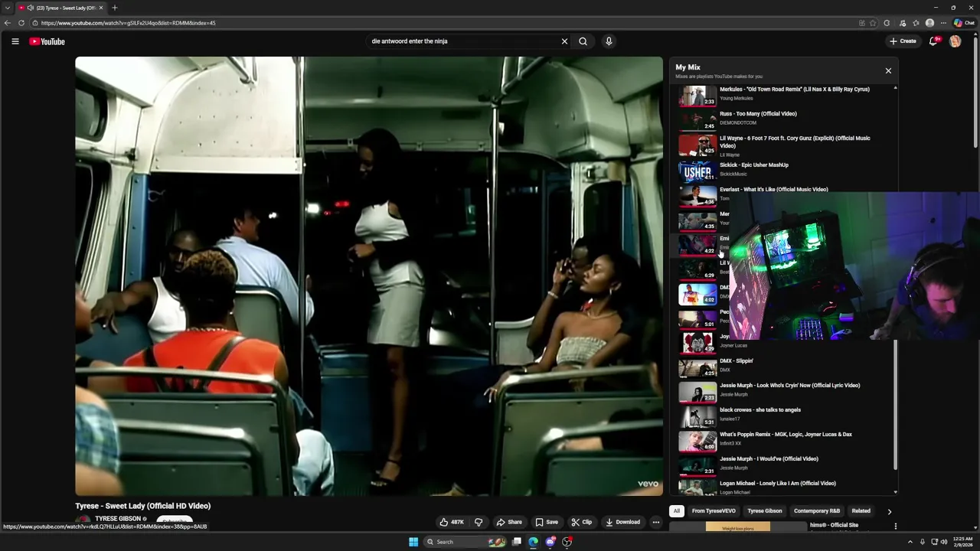Click the Create button
The width and height of the screenshot is (980, 551).
(903, 41)
